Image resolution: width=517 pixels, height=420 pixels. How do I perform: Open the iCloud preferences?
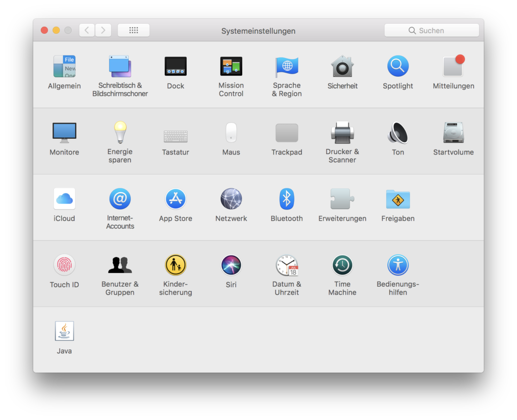[x=65, y=199]
